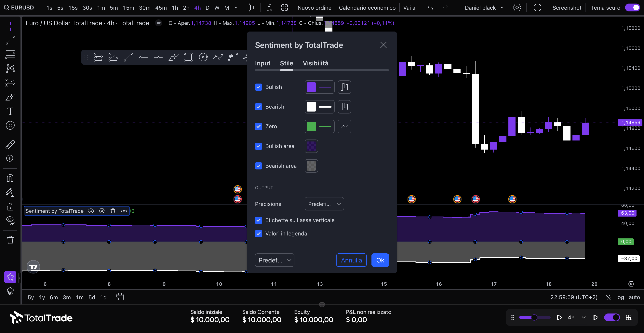The image size is (644, 333).
Task: Open the chart type candles selector
Action: tap(251, 7)
